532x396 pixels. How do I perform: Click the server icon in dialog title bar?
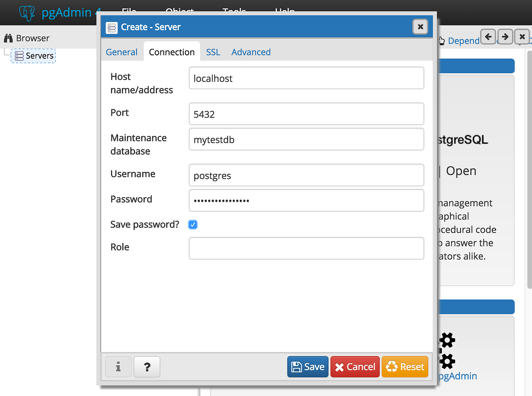click(111, 27)
